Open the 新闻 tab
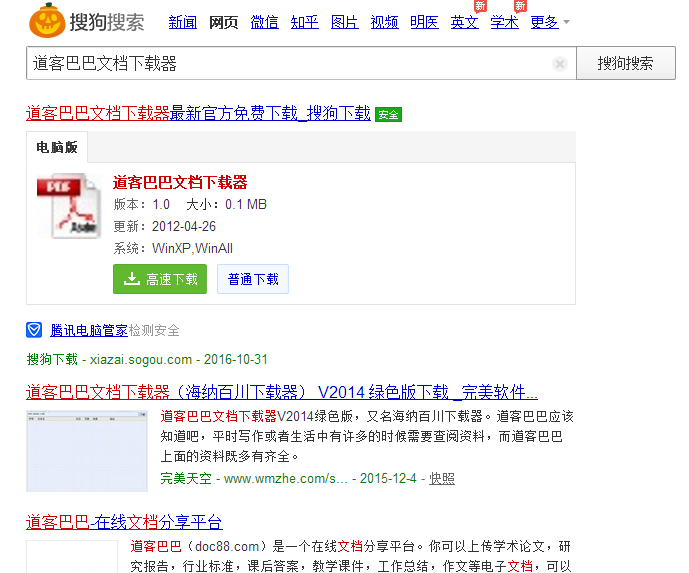Image resolution: width=689 pixels, height=573 pixels. point(182,22)
